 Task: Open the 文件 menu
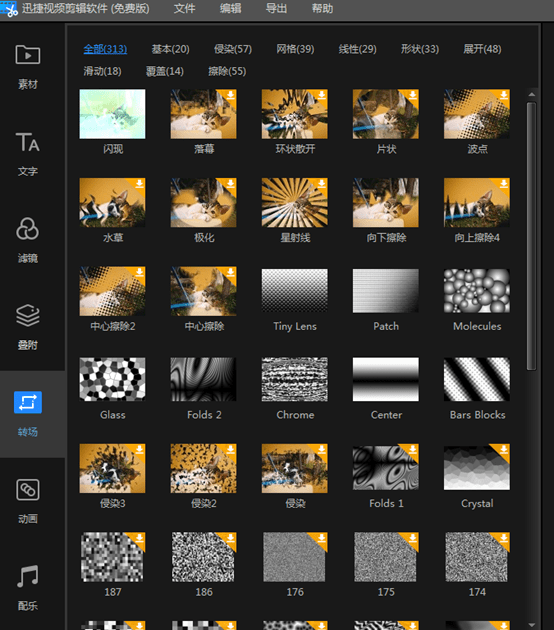pyautogui.click(x=184, y=8)
